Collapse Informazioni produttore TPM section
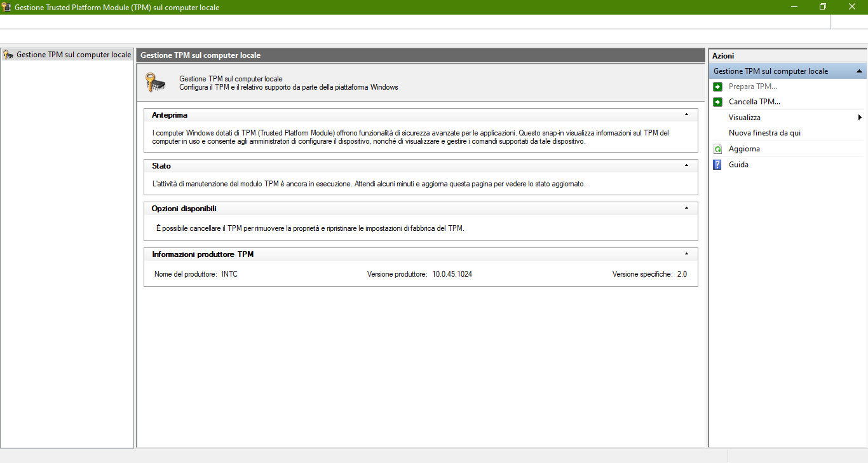 (x=686, y=254)
